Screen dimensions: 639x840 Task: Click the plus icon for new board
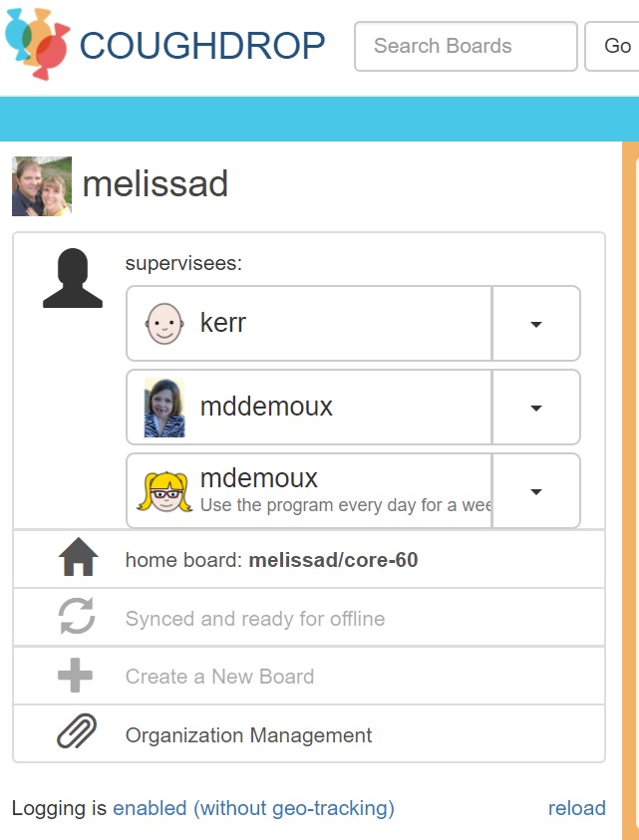click(75, 675)
